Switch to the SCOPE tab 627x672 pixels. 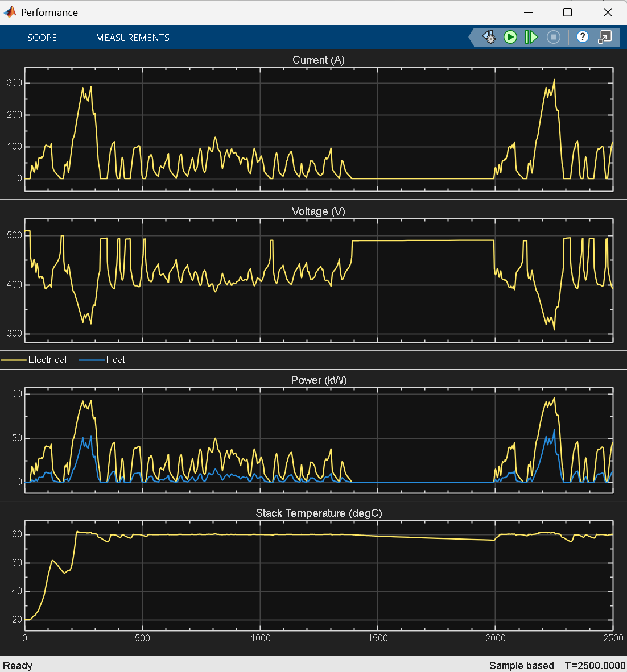[x=42, y=38]
